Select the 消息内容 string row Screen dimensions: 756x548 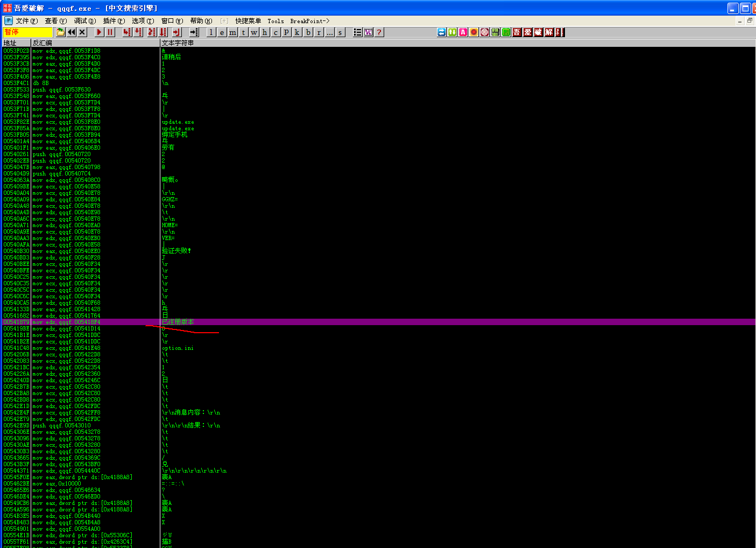(378, 412)
